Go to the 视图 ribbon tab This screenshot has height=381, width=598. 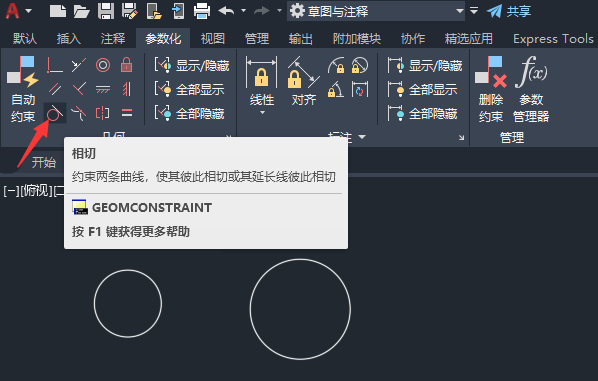[x=213, y=39]
